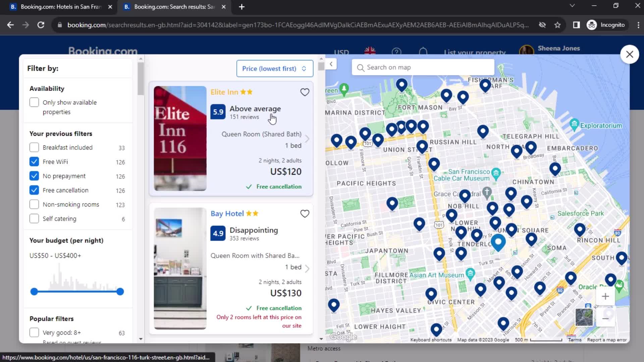Close the Search results tab
Viewport: 644px width, 362px height.
coord(224,7)
